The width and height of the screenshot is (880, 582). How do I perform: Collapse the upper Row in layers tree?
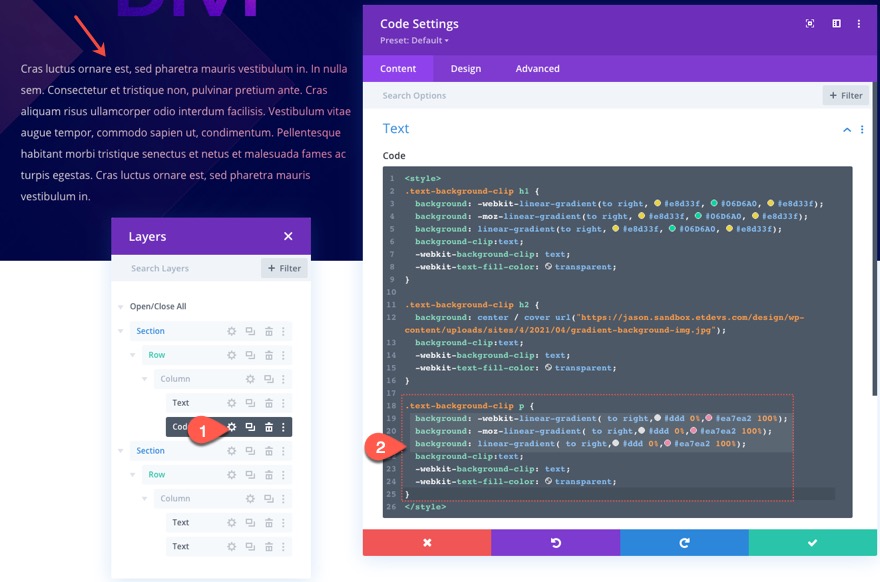[132, 355]
